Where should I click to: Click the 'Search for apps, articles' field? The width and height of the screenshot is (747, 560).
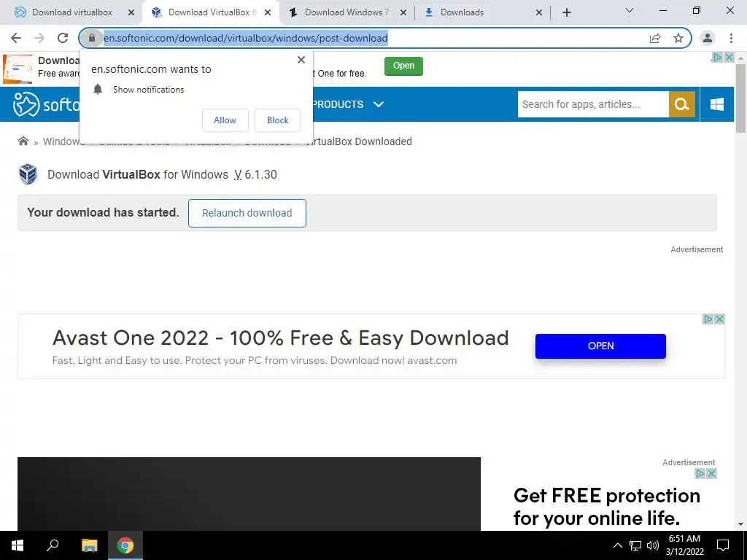point(593,104)
